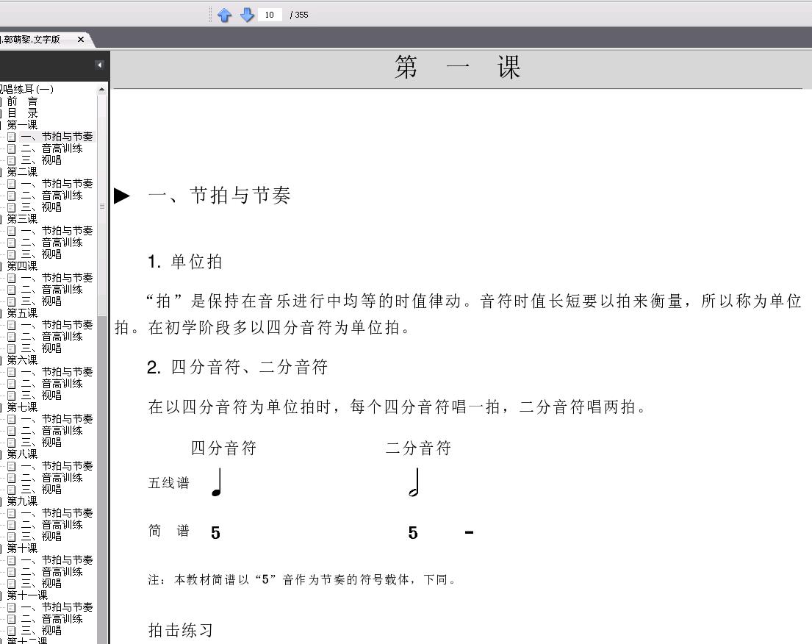Image resolution: width=812 pixels, height=644 pixels.
Task: Go to next page with down arrow
Action: click(247, 15)
